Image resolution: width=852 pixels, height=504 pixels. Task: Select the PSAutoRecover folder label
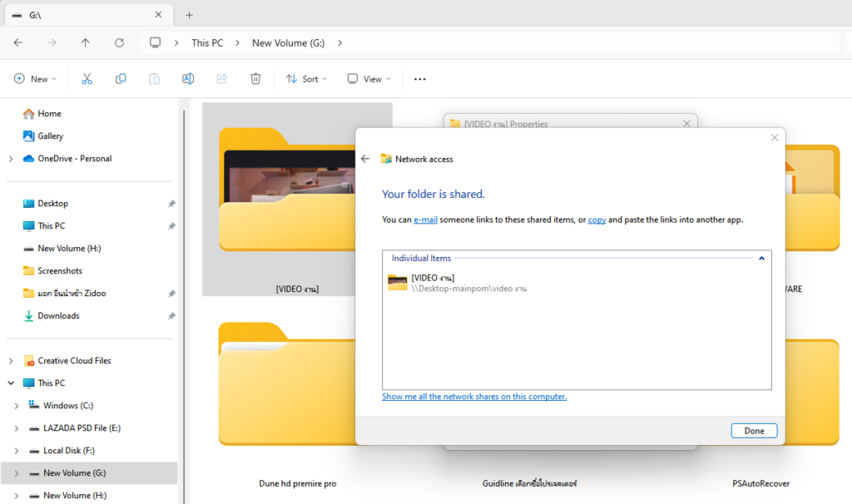pos(760,483)
